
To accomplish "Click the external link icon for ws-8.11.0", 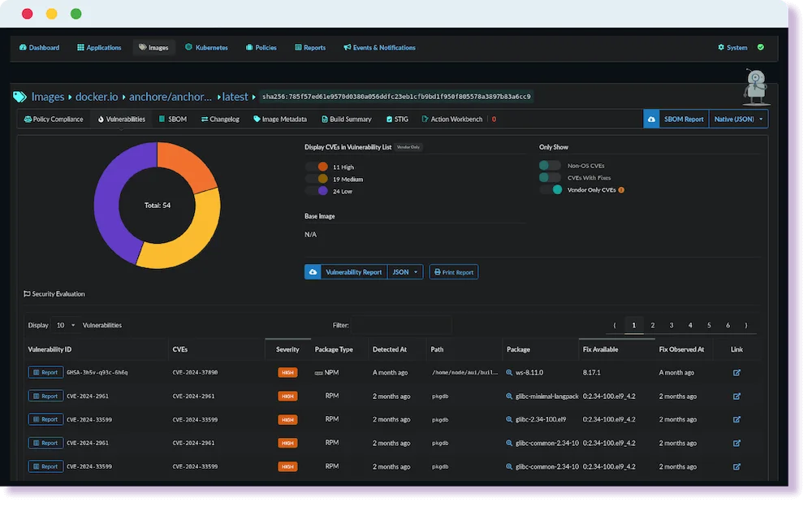I will click(x=736, y=372).
